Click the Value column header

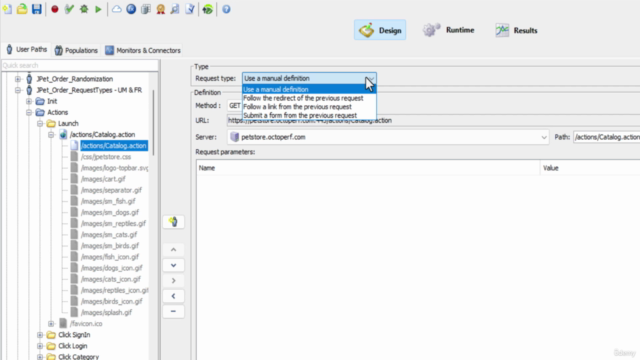point(590,168)
